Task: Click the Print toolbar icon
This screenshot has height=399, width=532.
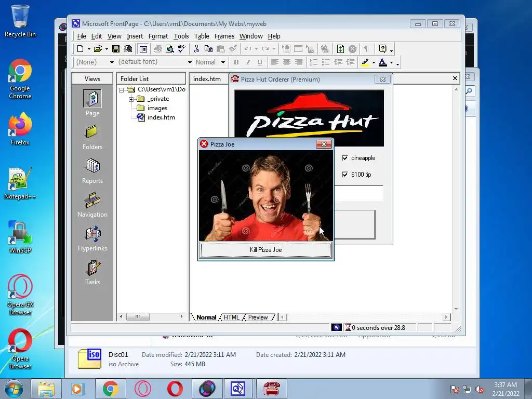Action: pos(158,49)
